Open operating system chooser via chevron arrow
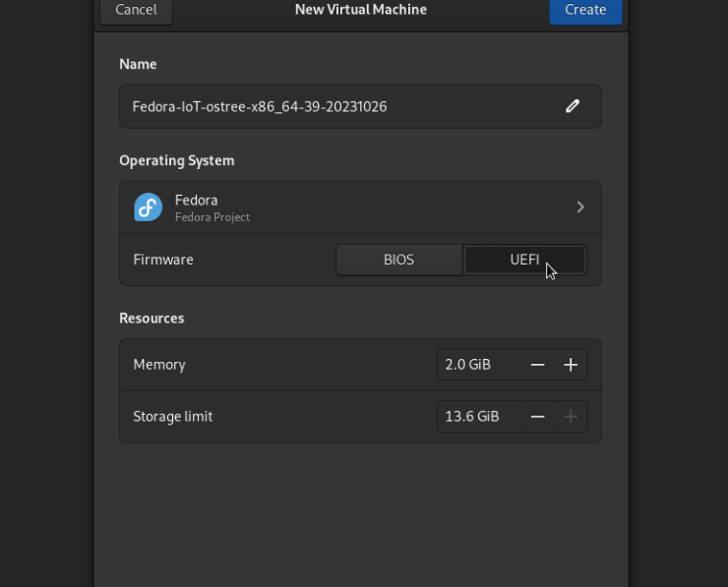 tap(580, 207)
